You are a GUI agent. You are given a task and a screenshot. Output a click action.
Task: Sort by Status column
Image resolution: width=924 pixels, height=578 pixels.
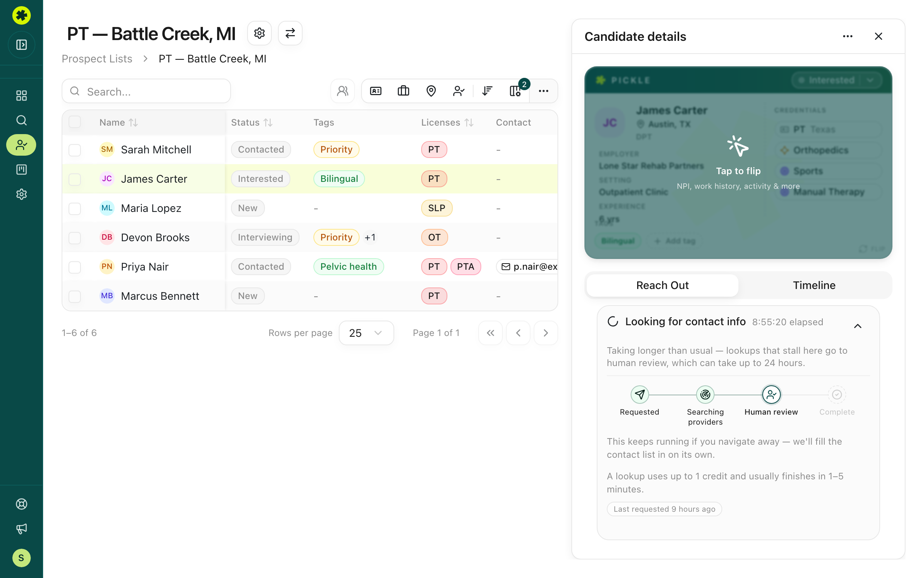(x=252, y=123)
